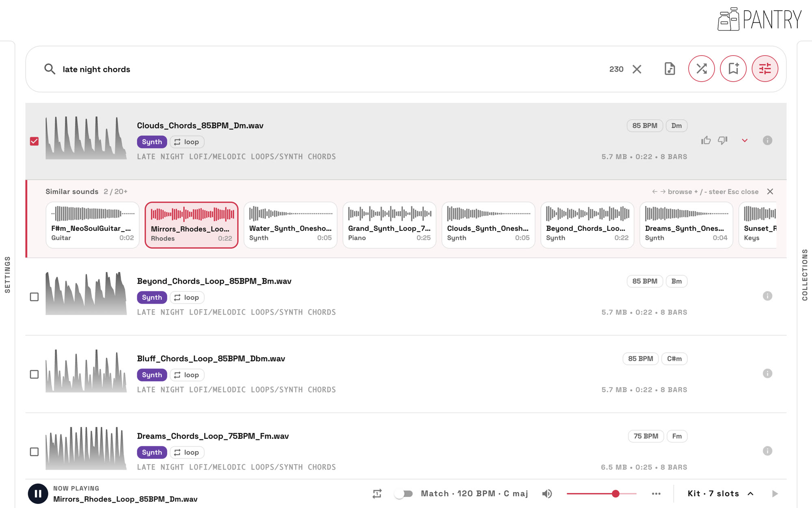Select Clouds_Synth_Oneshot similar sound card
812x508 pixels.
[488, 225]
